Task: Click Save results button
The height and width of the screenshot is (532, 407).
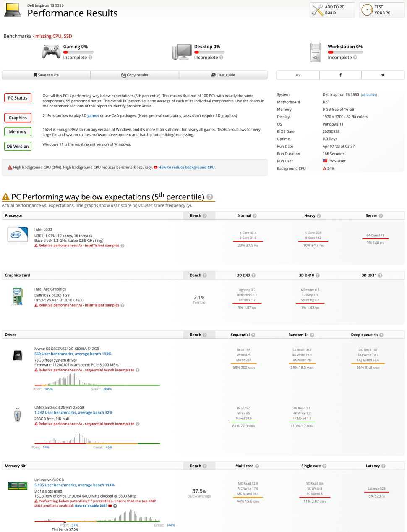Action: coord(46,75)
